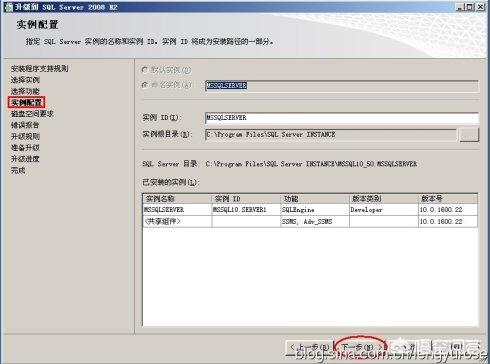Screen dimensions: 490x364
Task: Go to the 升级规则 step
Action: 25,137
